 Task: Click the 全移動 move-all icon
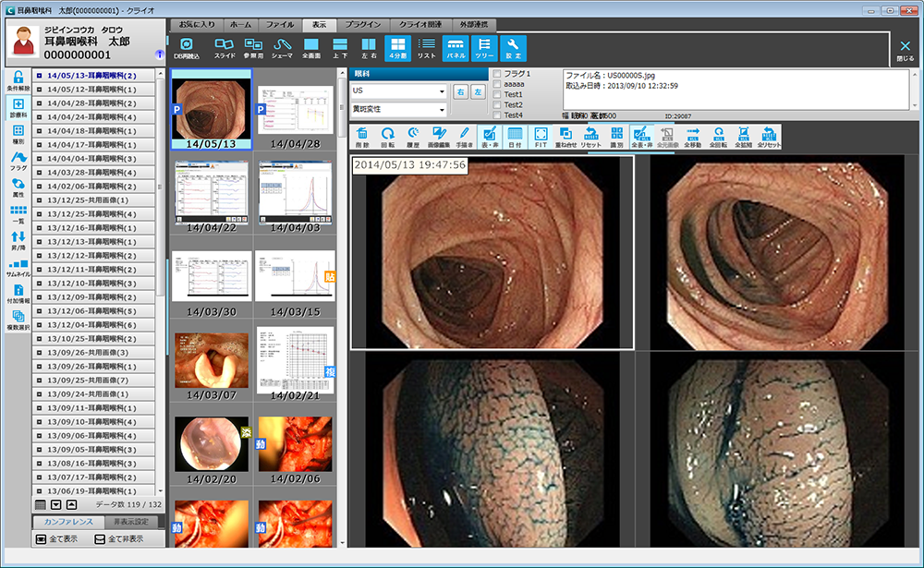pyautogui.click(x=693, y=137)
